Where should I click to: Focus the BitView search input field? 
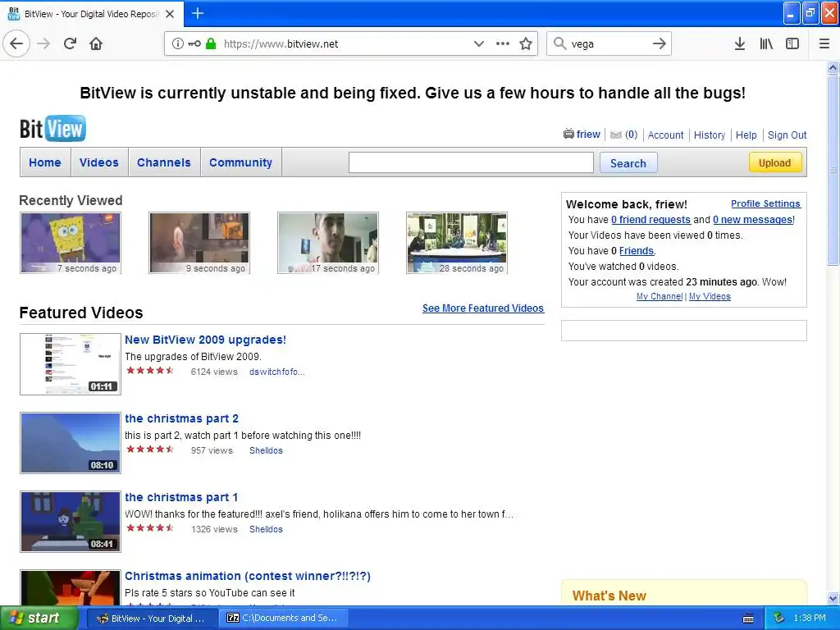[x=471, y=163]
